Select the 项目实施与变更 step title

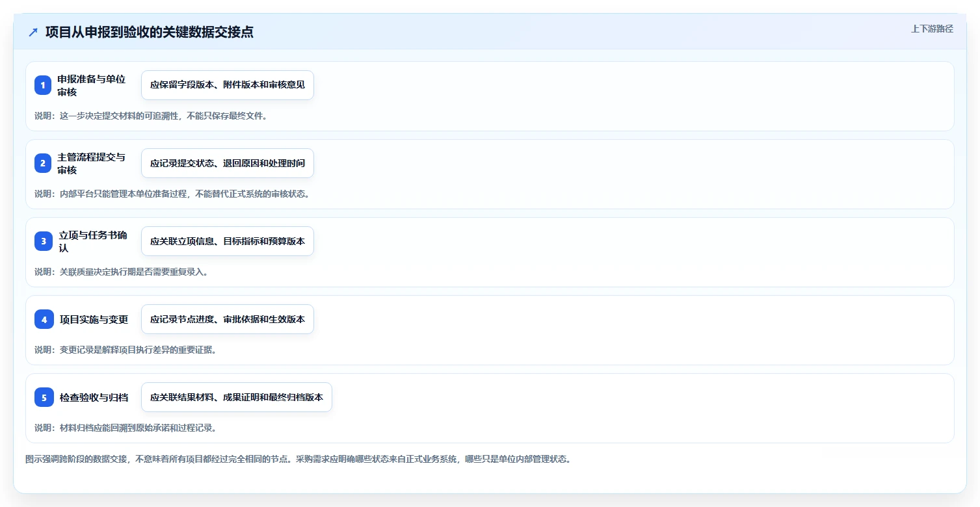point(94,319)
